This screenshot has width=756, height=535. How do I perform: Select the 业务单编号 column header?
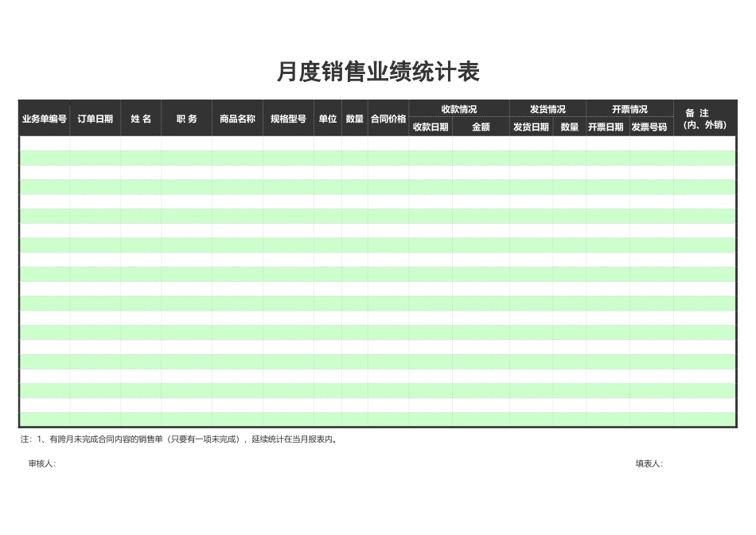(x=45, y=118)
